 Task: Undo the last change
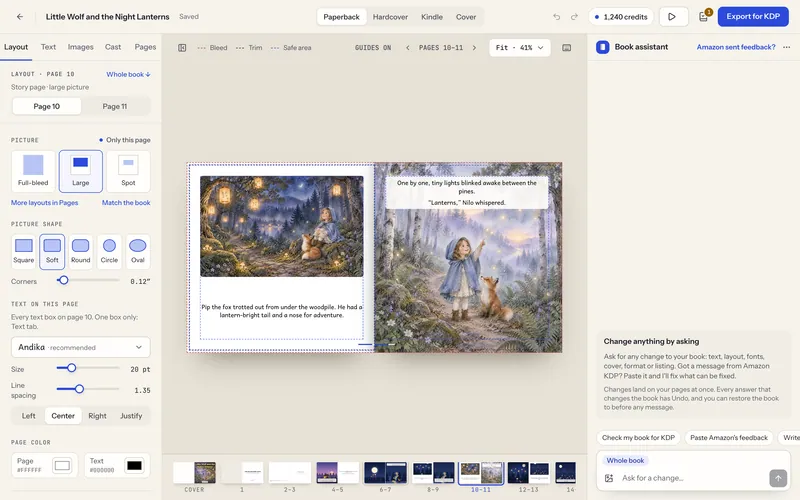pos(556,17)
